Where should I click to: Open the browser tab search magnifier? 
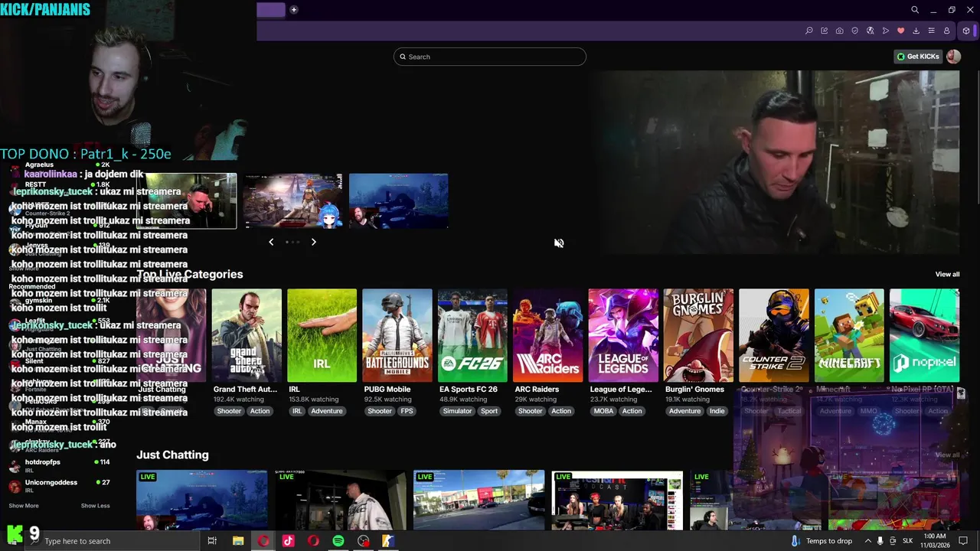(915, 10)
